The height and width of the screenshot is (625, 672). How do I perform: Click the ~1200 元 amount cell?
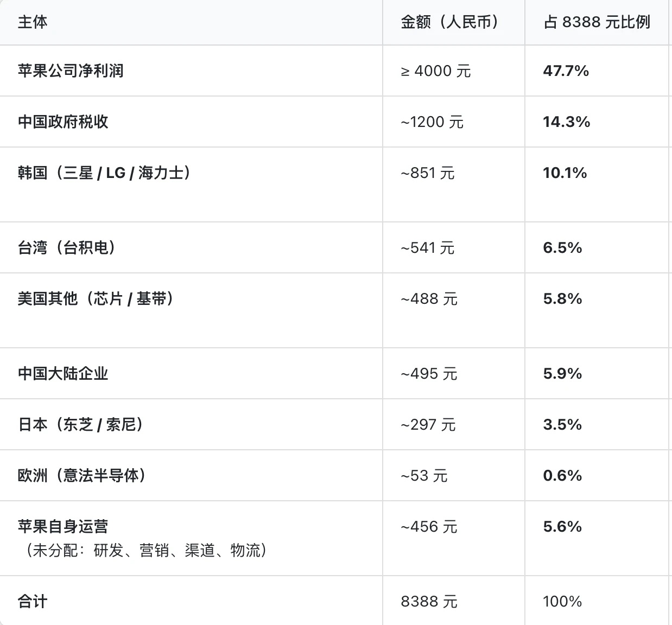(x=432, y=122)
